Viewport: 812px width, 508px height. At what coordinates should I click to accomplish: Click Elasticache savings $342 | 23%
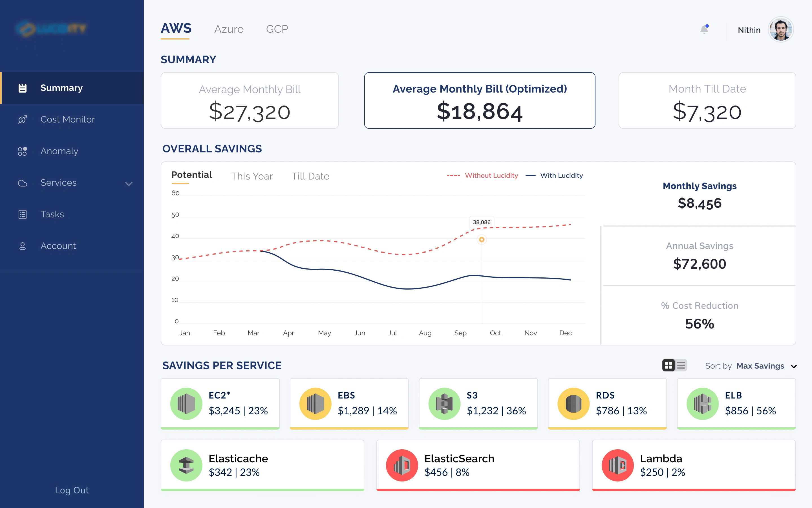tap(234, 472)
